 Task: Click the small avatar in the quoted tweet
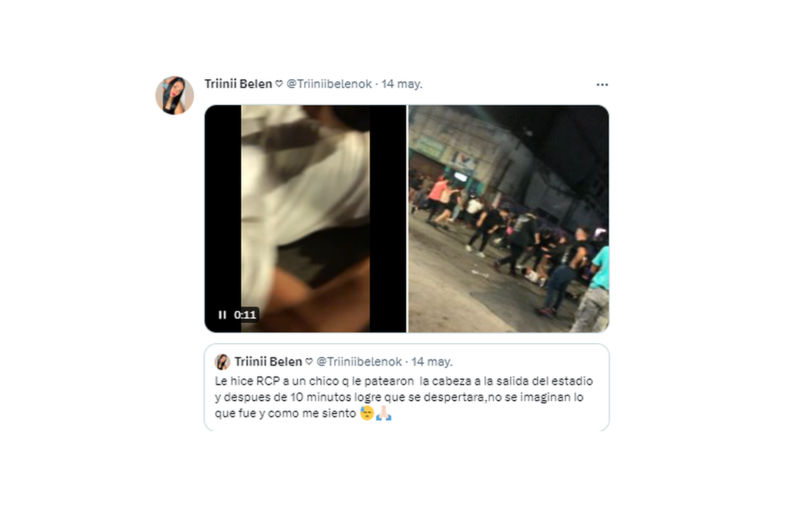[x=222, y=362]
